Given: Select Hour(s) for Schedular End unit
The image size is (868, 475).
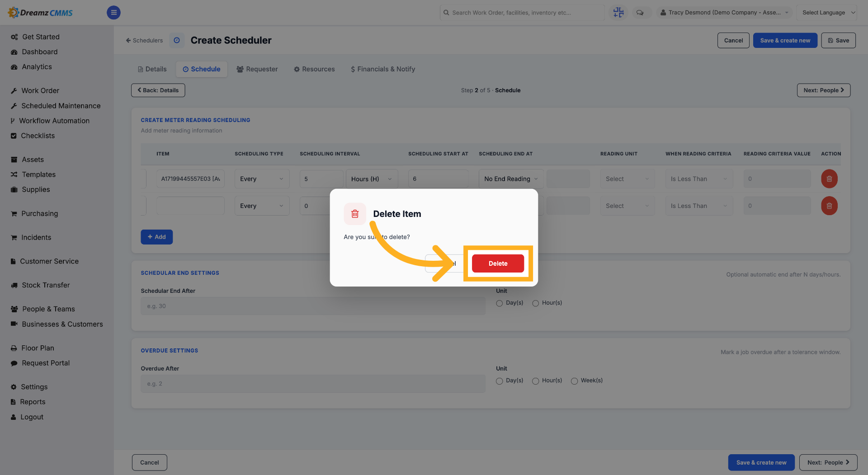Looking at the screenshot, I should tap(535, 303).
